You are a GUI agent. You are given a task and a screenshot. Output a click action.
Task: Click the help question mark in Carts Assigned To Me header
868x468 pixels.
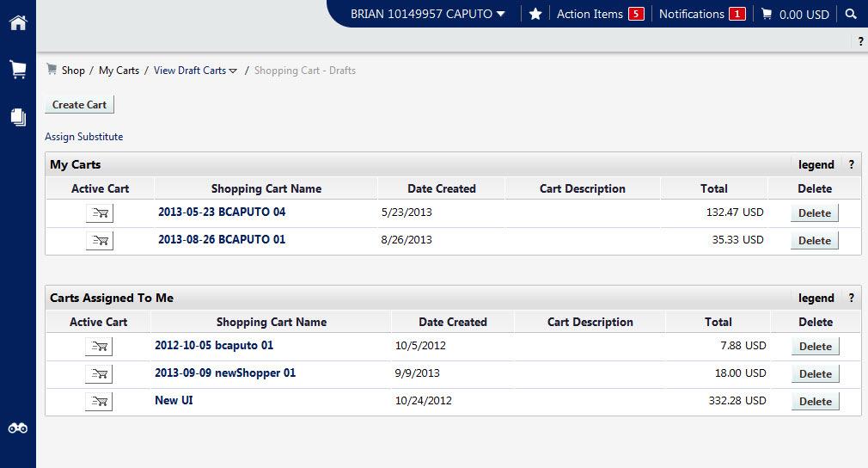point(852,298)
